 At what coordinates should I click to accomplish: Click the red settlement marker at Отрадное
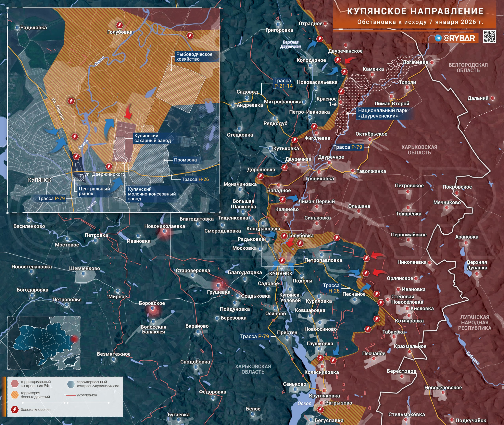(325, 24)
